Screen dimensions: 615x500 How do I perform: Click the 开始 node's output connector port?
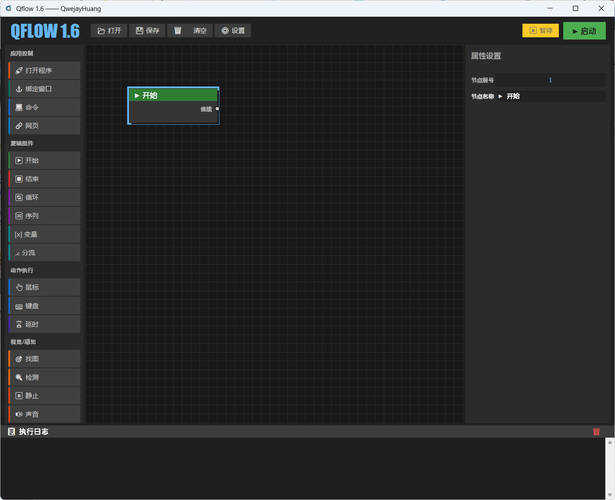click(x=217, y=108)
